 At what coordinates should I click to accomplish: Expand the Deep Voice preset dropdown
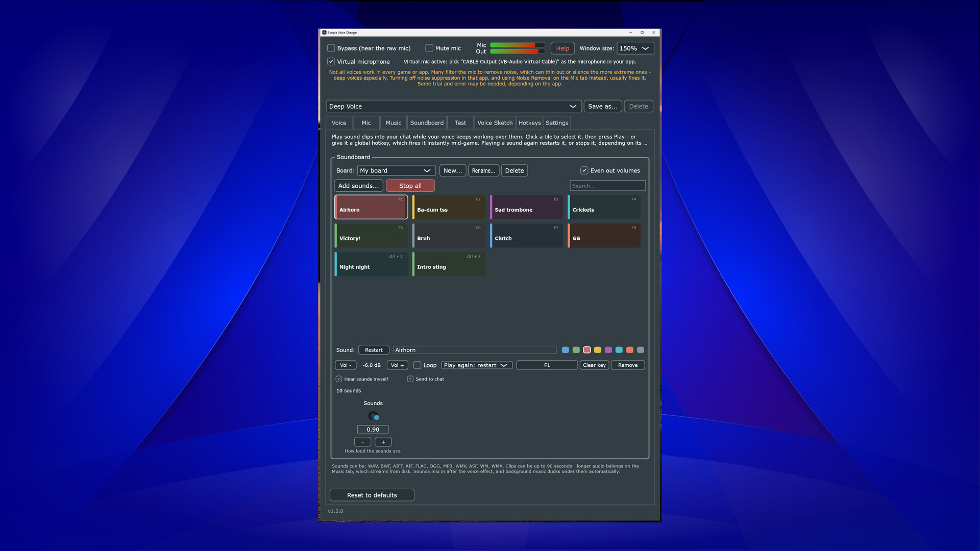point(453,106)
